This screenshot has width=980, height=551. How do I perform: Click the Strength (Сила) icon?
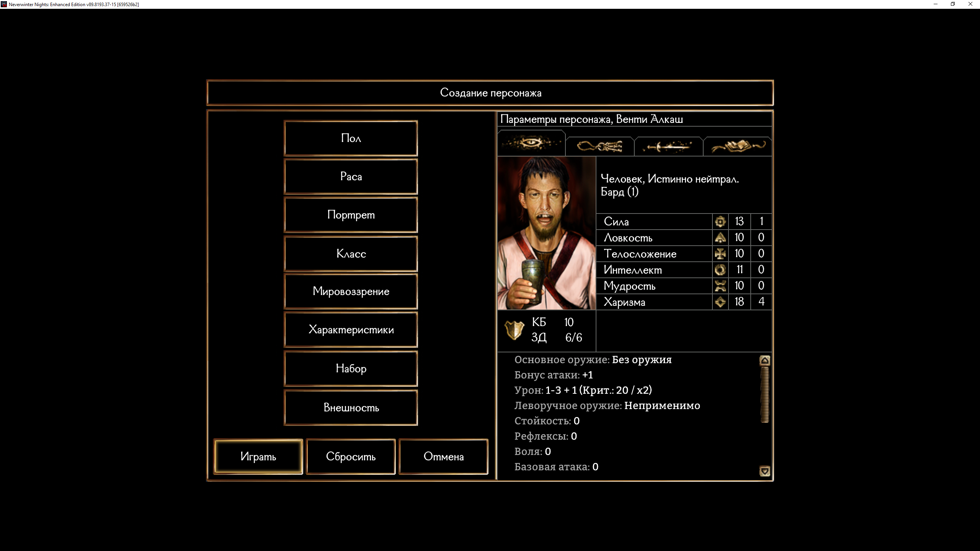(720, 222)
